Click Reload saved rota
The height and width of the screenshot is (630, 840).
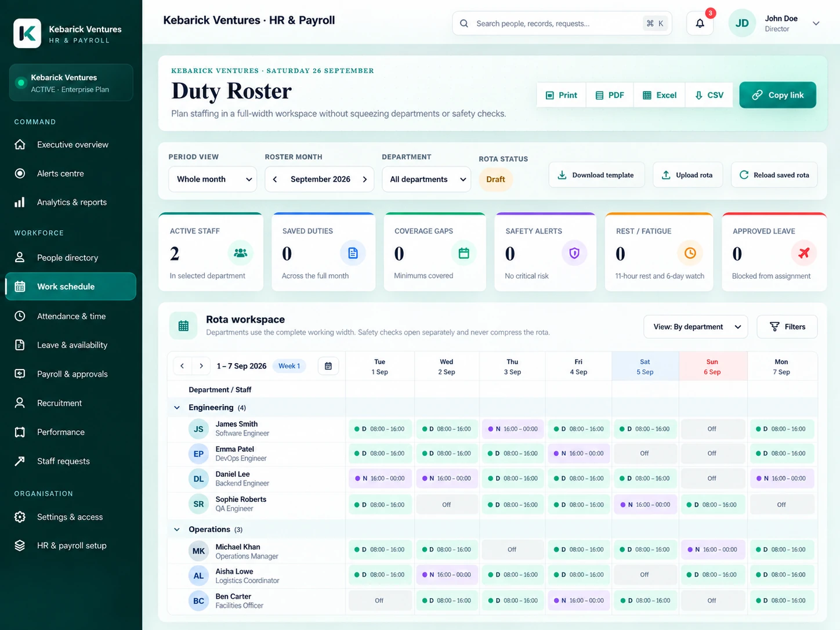click(x=774, y=175)
